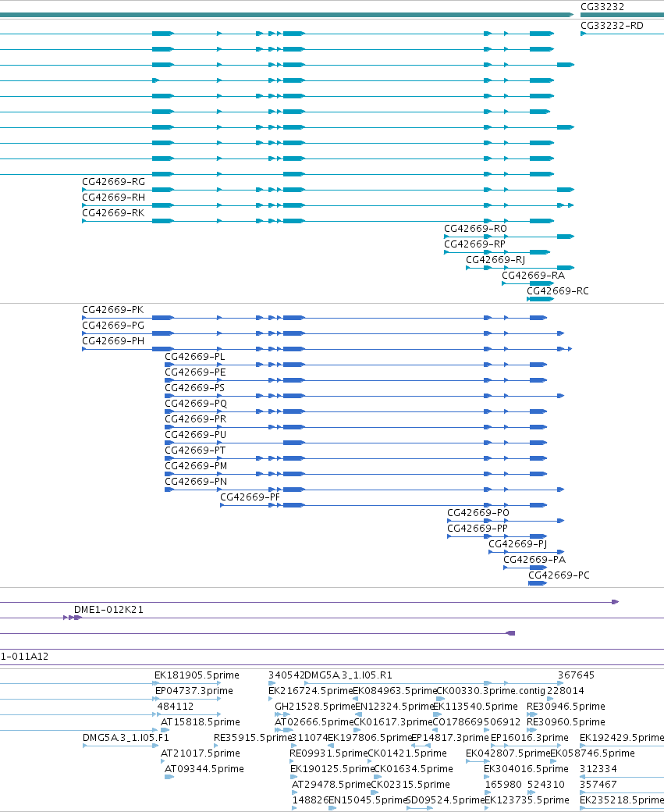
Task: Select EST label AT02666.5prime
Action: [314, 722]
